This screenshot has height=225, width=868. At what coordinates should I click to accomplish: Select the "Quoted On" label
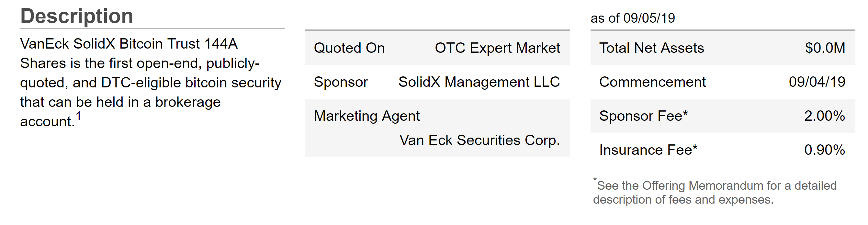point(349,48)
